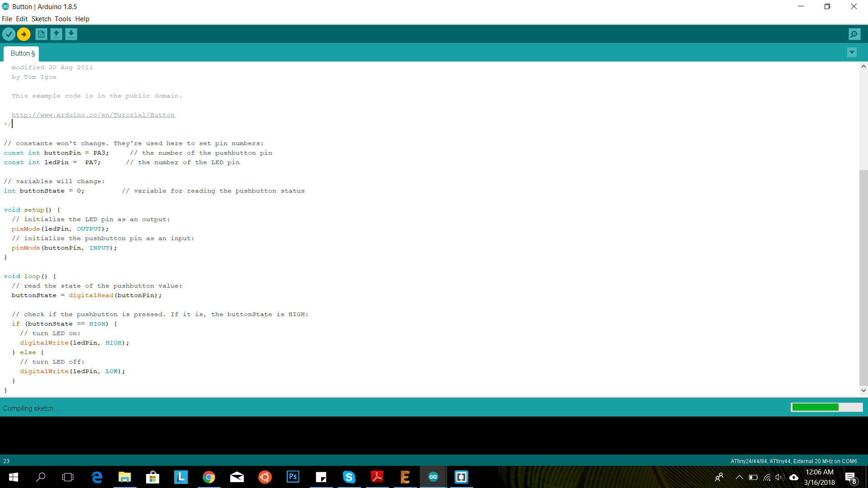Open the Sketch menu
Image resolution: width=868 pixels, height=488 pixels.
(41, 19)
